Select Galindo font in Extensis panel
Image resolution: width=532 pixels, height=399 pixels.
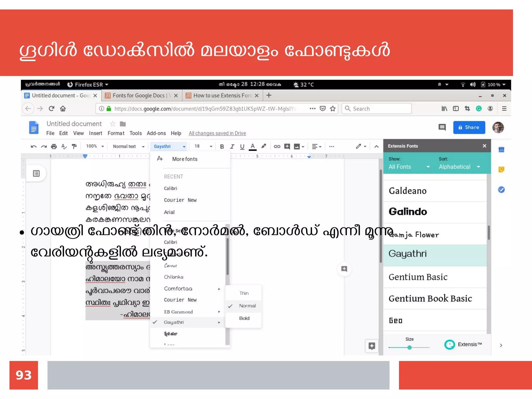pos(435,212)
